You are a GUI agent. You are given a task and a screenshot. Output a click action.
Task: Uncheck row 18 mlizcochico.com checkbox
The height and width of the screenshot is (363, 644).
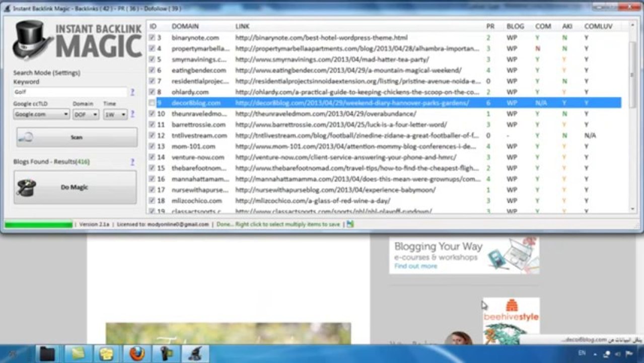coord(152,201)
